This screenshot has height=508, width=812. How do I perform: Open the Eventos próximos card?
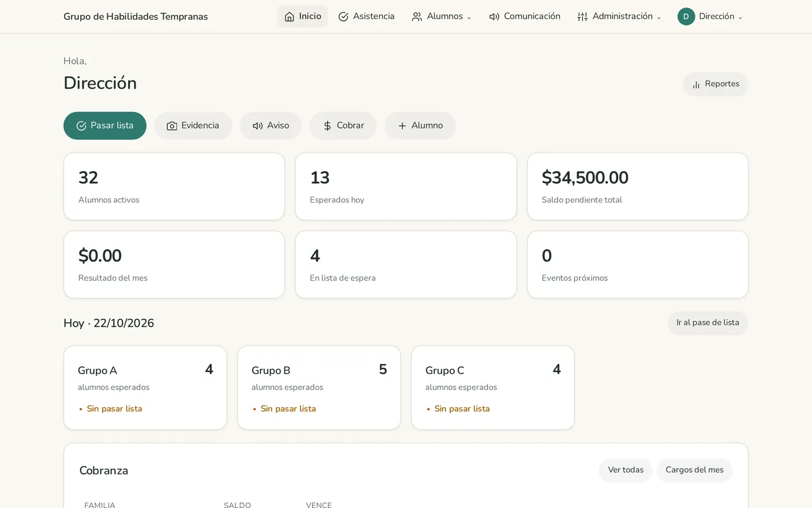637,265
